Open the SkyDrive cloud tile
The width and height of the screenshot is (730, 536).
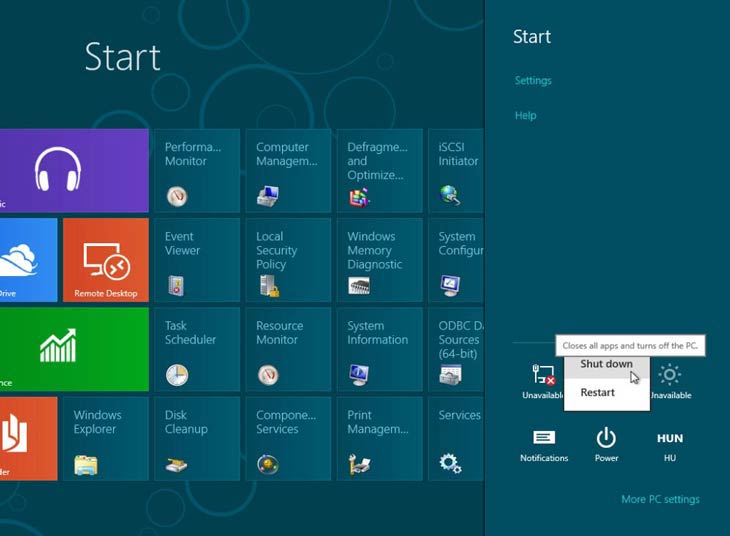pyautogui.click(x=28, y=260)
